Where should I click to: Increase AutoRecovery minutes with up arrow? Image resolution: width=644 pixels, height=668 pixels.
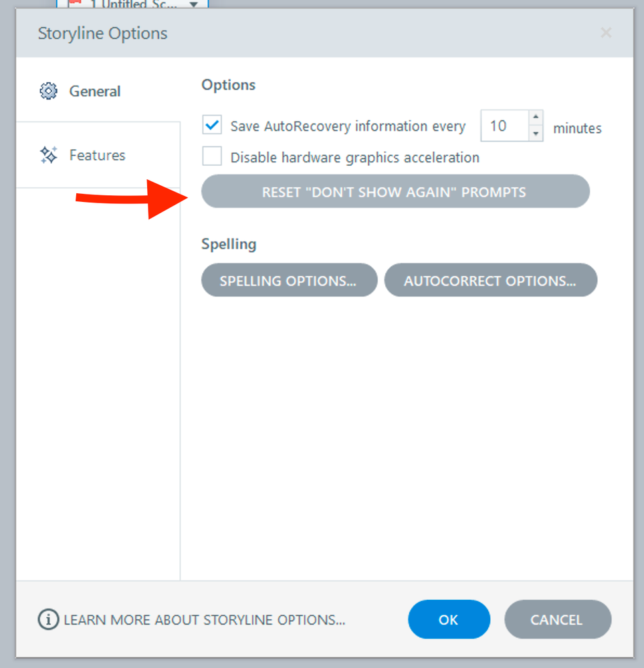[535, 118]
